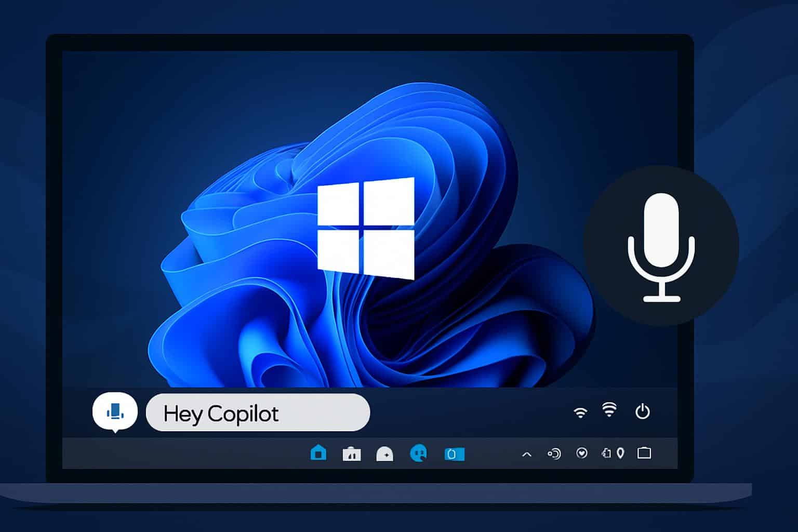Click the sync circle tray icon
The width and height of the screenshot is (798, 532).
tap(554, 454)
